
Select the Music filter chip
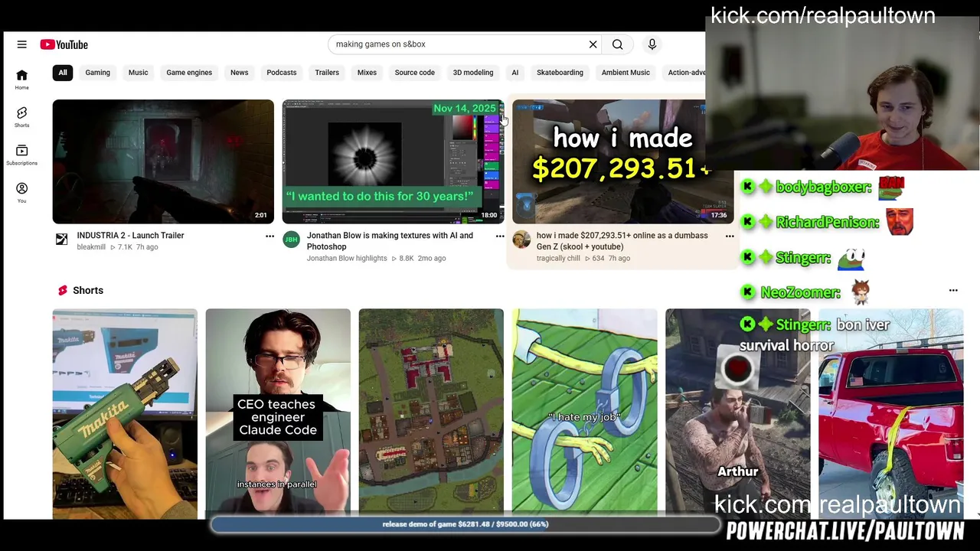click(139, 73)
